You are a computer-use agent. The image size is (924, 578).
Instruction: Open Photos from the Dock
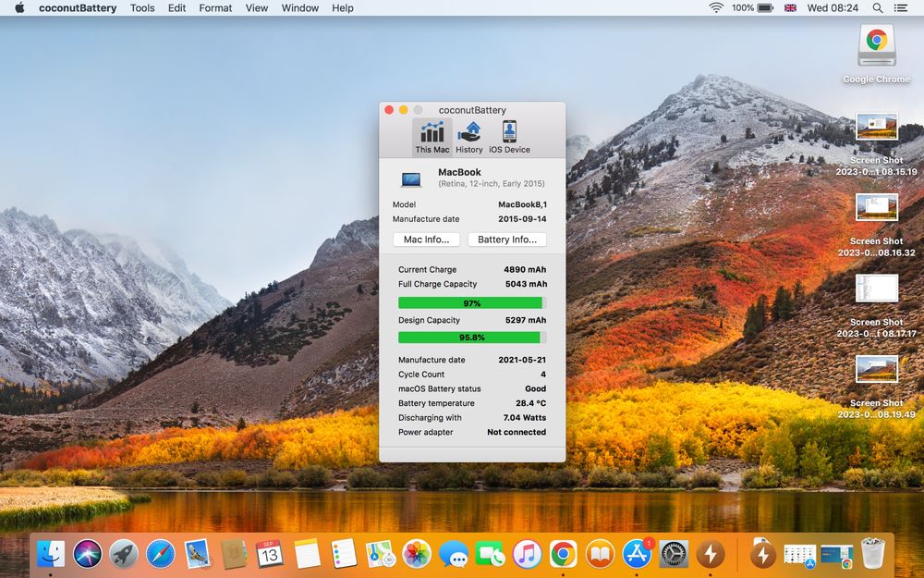pyautogui.click(x=417, y=554)
